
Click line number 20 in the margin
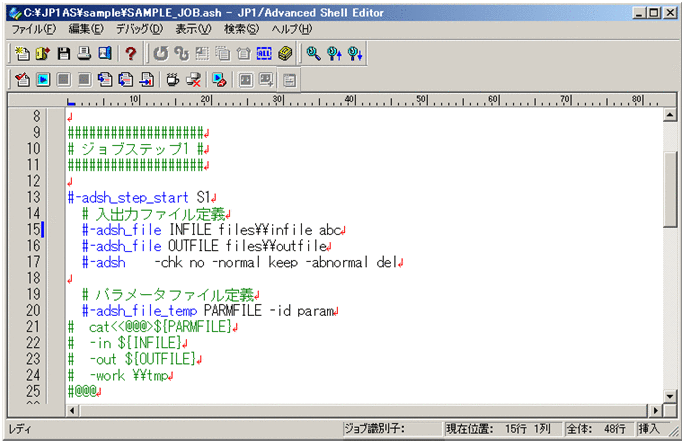pos(33,310)
